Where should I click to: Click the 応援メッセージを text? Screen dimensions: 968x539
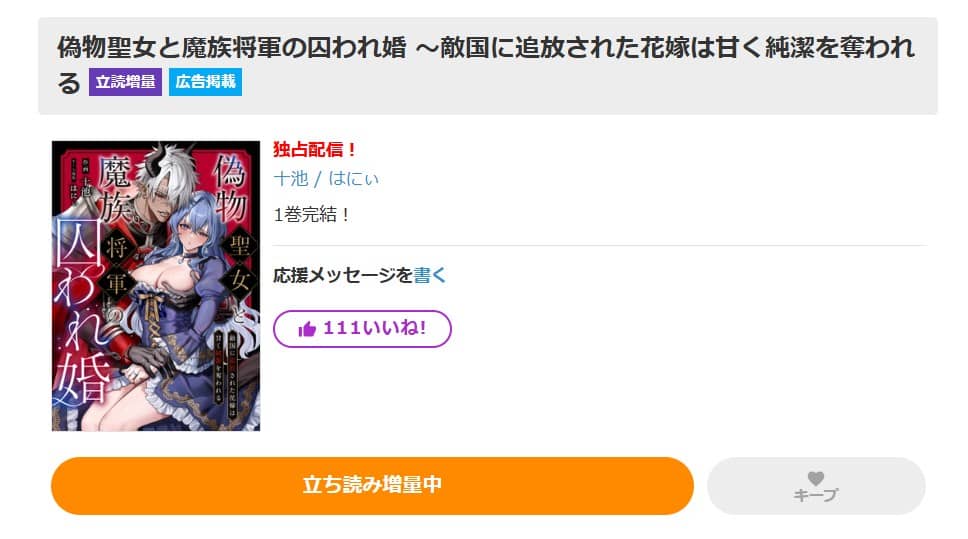click(343, 275)
